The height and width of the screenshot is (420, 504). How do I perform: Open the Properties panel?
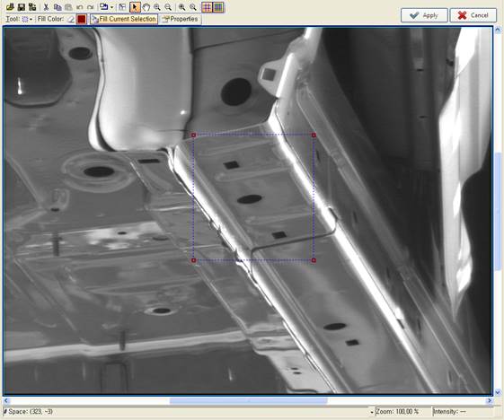pyautogui.click(x=180, y=19)
